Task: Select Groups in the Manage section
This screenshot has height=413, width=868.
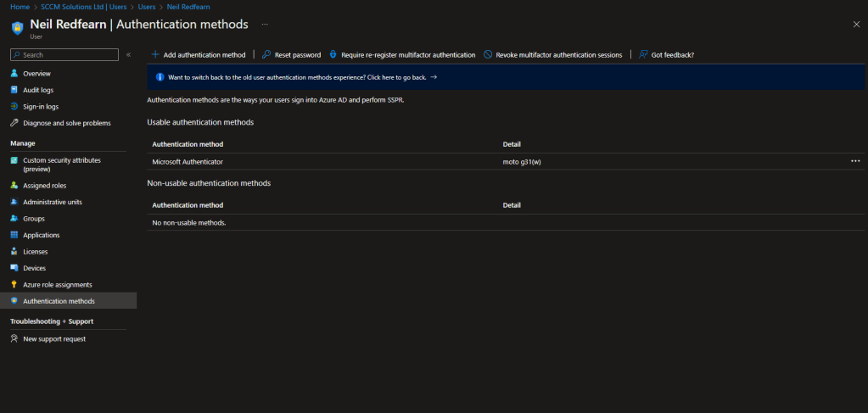Action: click(x=34, y=219)
